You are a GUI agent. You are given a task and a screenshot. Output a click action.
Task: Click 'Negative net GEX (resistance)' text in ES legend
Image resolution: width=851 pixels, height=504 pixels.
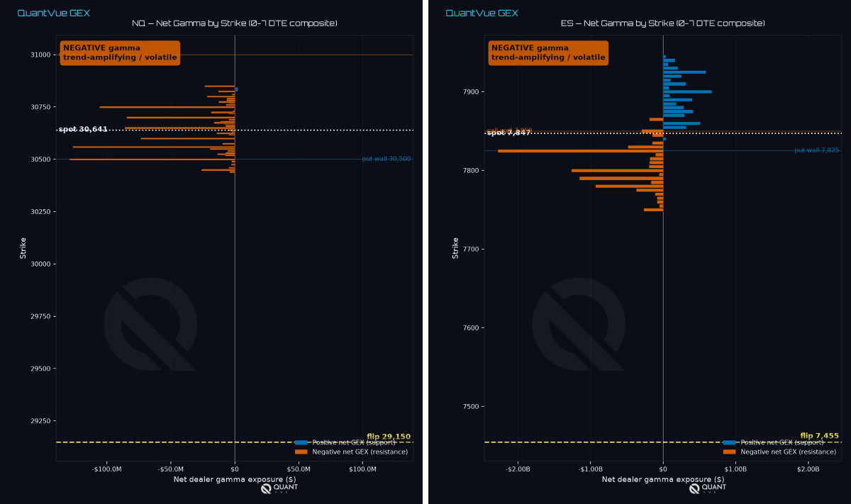coord(788,452)
